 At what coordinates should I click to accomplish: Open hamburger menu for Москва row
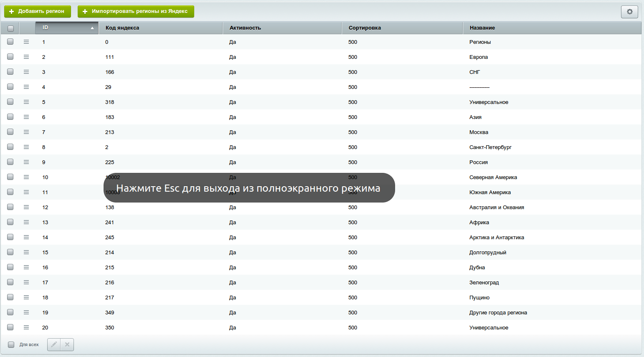[x=26, y=132]
